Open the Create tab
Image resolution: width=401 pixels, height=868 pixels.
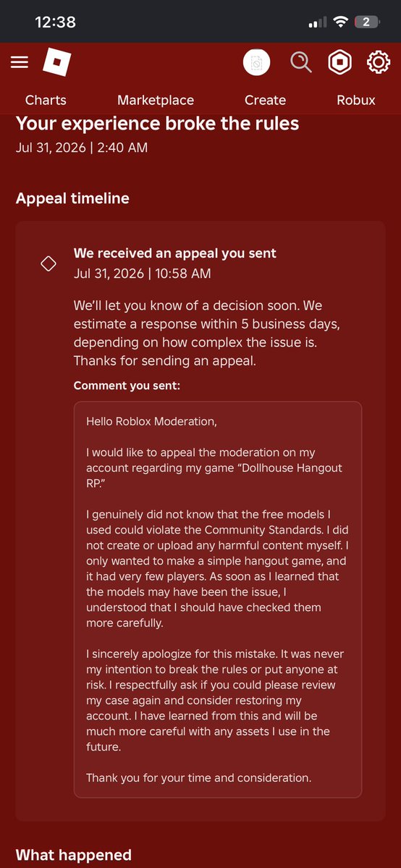click(x=266, y=100)
